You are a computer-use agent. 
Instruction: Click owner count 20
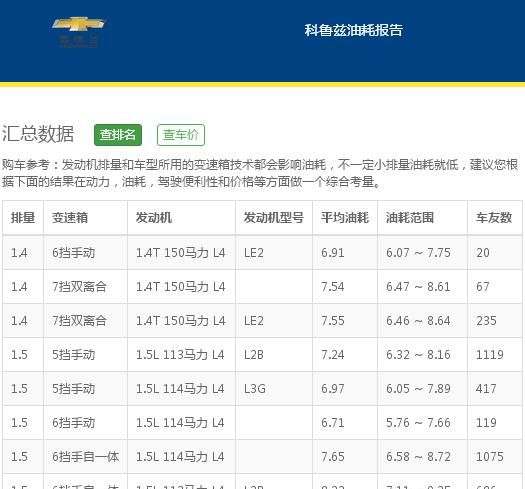pos(483,253)
